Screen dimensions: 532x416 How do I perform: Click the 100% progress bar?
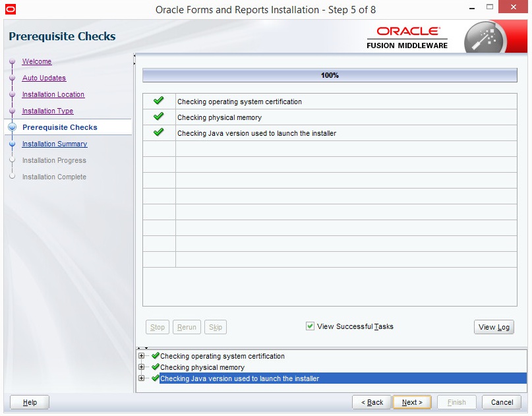[330, 75]
